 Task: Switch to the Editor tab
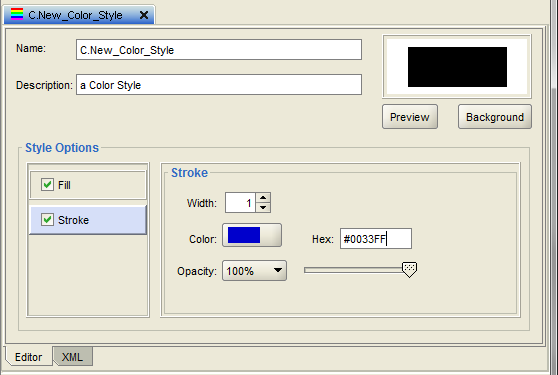click(x=28, y=356)
